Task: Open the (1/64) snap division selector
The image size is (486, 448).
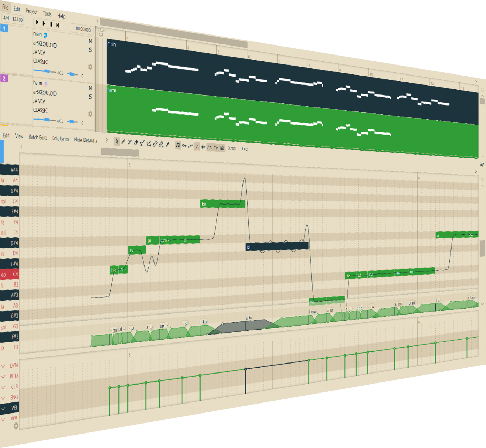Action: click(232, 148)
